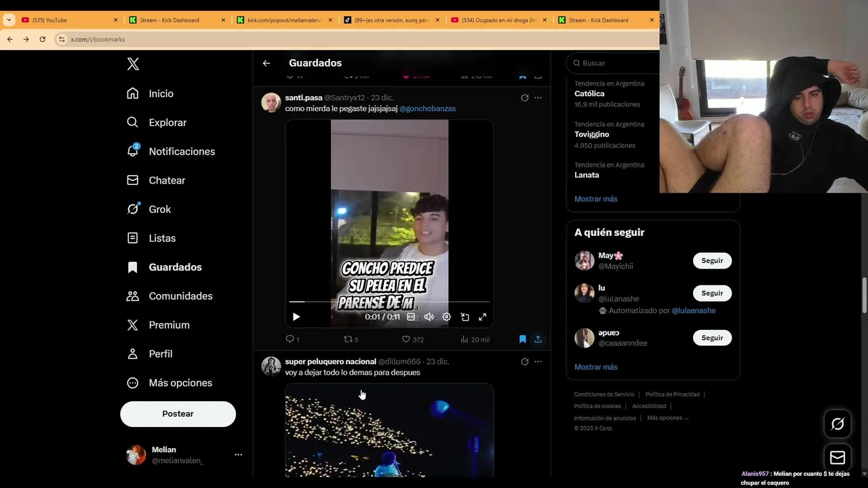868x488 pixels.
Task: Like the santi.pasa post
Action: click(x=412, y=339)
